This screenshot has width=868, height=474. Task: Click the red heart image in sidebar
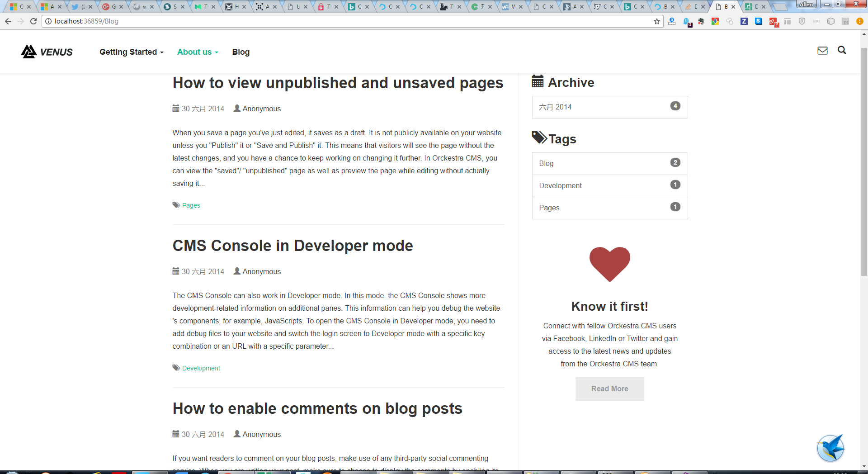pyautogui.click(x=609, y=264)
